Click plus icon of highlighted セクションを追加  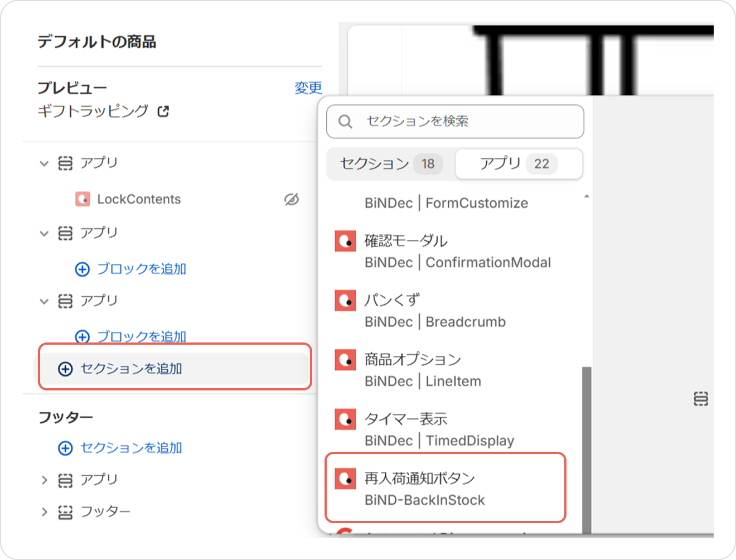[x=65, y=369]
